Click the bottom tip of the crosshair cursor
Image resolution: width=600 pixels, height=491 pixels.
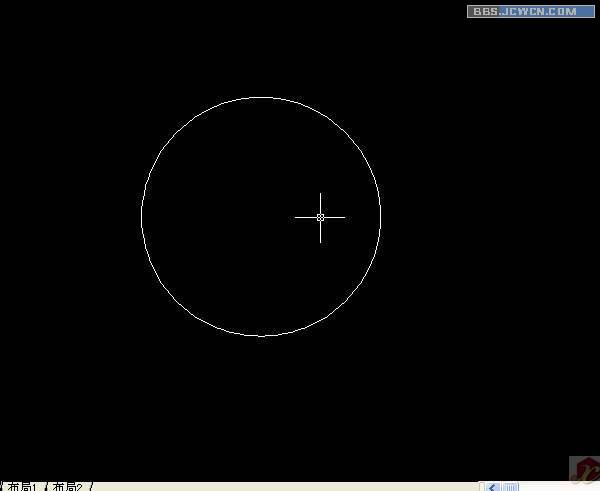(320, 240)
